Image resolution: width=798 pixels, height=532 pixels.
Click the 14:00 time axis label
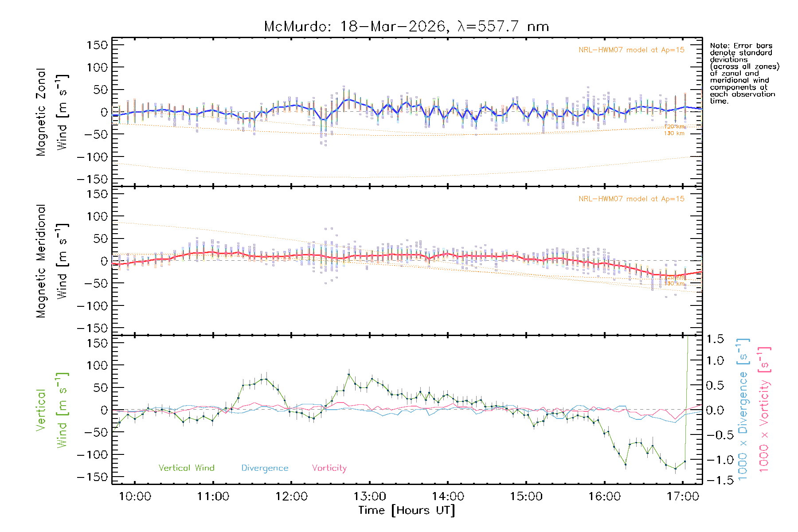tap(448, 497)
